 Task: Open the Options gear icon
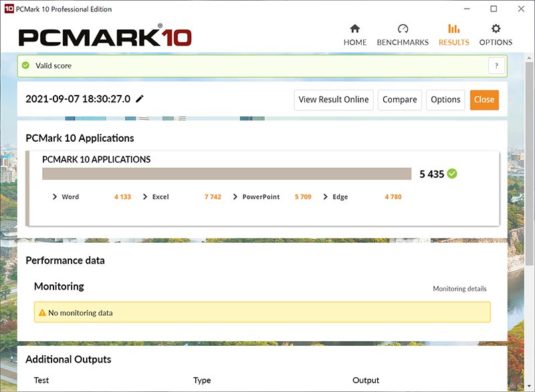click(496, 29)
